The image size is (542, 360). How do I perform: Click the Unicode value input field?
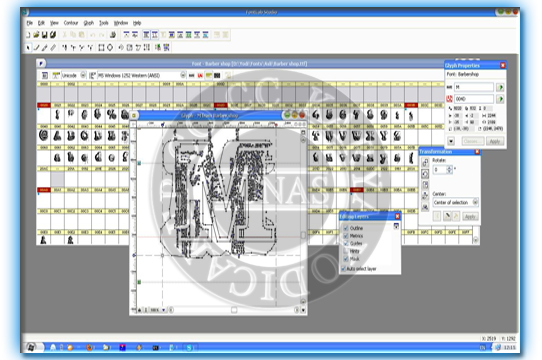[474, 99]
